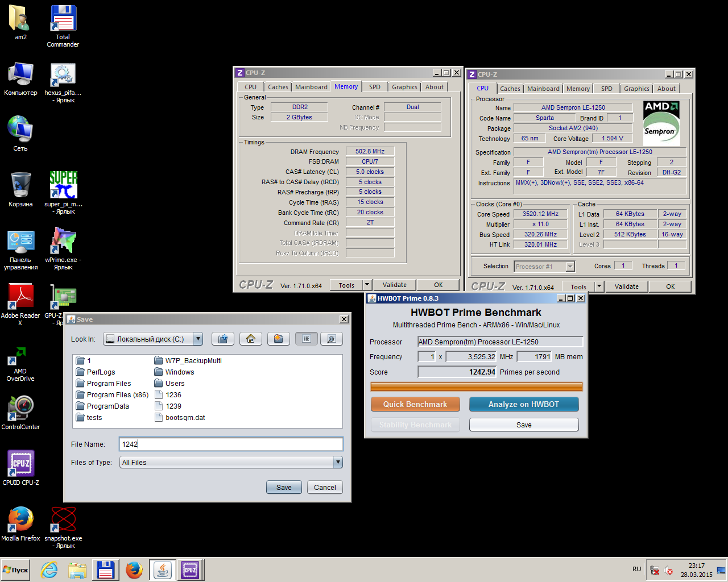728x582 pixels.
Task: Click the Total Commander taskbar icon
Action: 105,569
